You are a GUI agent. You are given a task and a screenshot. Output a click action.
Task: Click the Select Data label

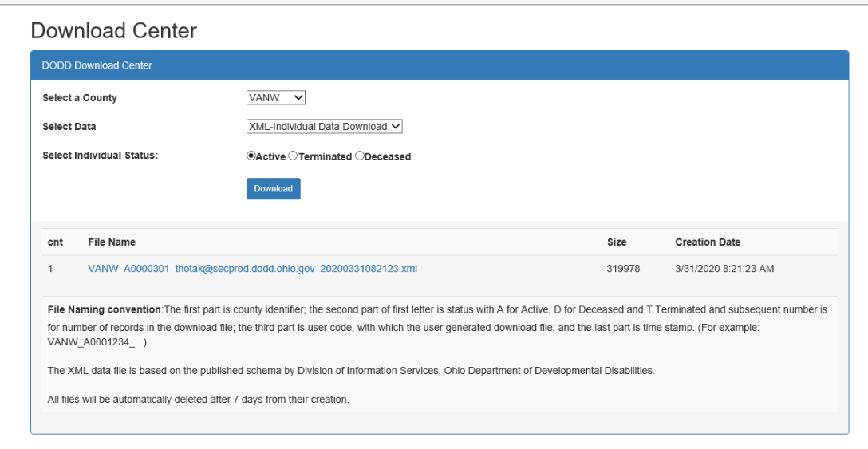(69, 127)
